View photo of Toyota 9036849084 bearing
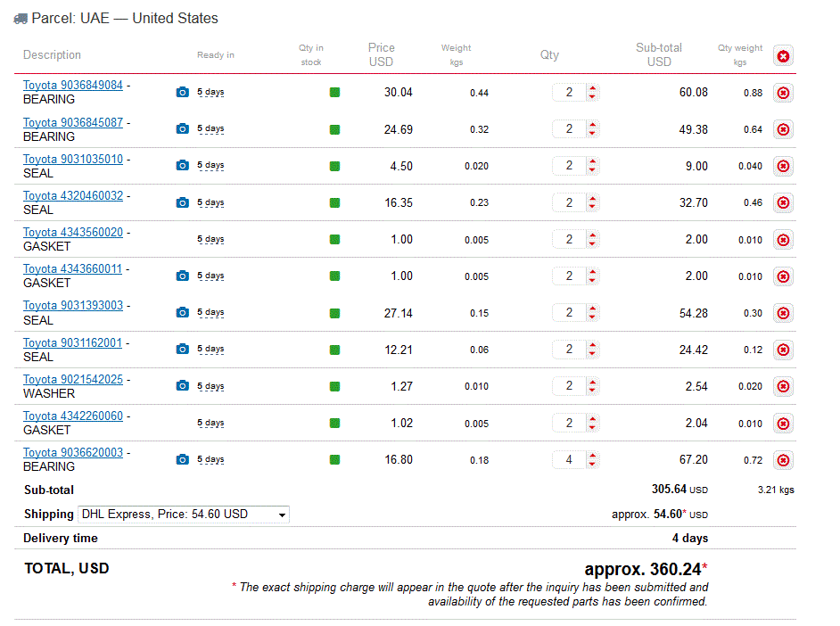 tap(182, 92)
